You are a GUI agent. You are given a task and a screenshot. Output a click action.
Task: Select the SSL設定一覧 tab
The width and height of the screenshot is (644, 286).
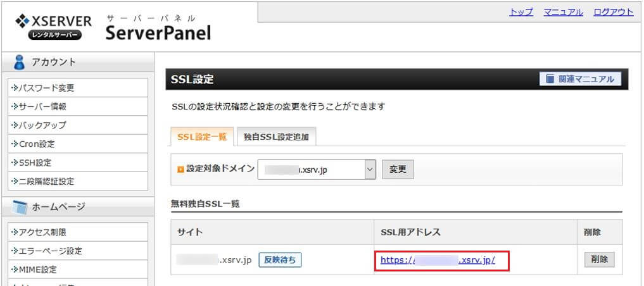click(201, 137)
